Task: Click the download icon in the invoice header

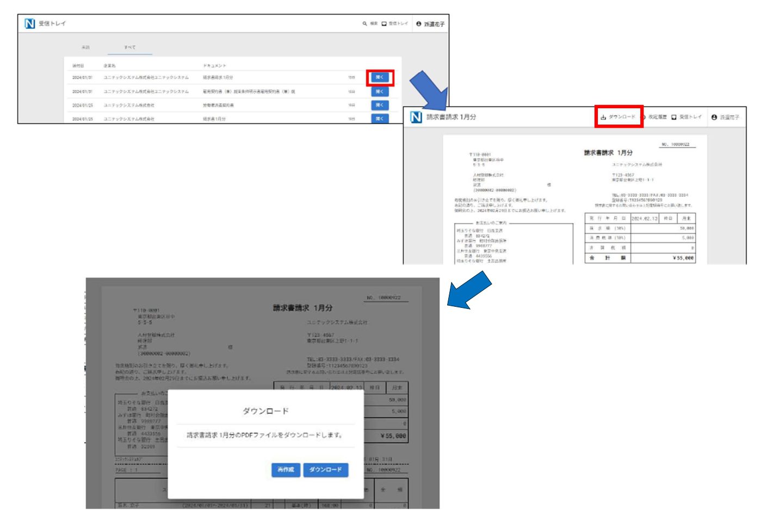Action: click(603, 117)
